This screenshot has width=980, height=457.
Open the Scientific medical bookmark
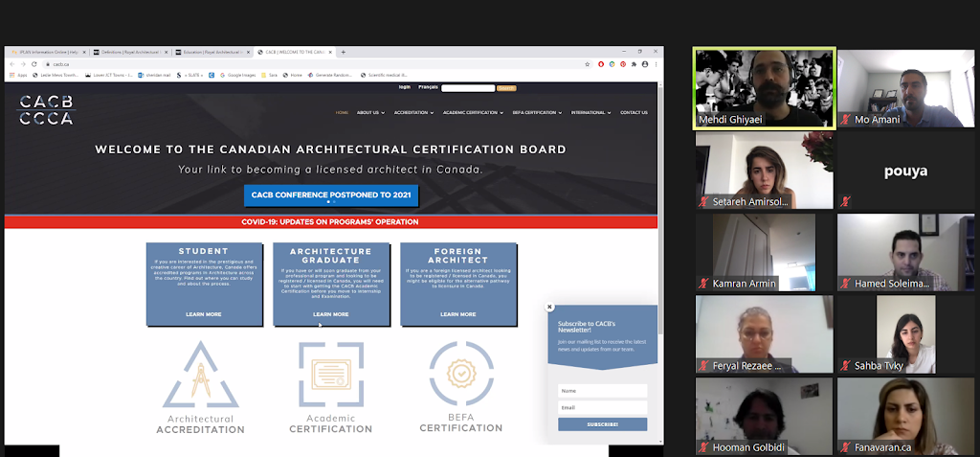[384, 75]
